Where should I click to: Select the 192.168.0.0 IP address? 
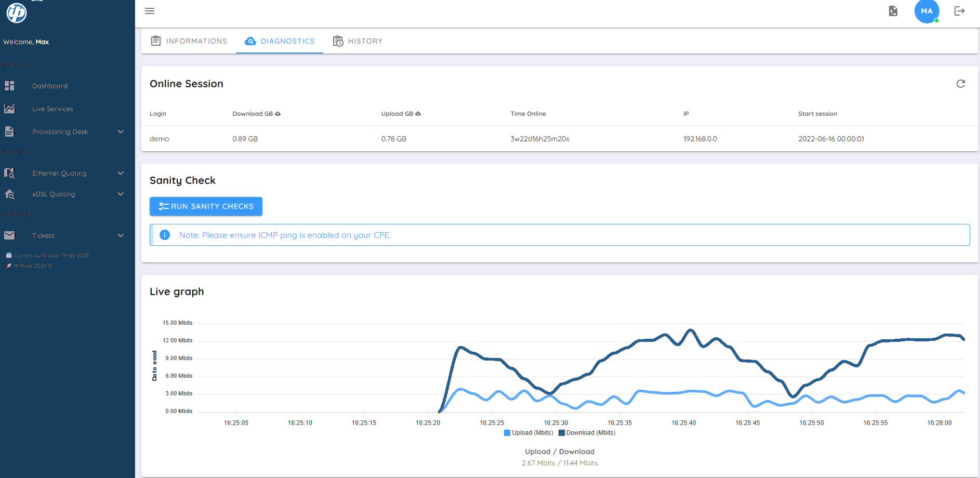700,139
